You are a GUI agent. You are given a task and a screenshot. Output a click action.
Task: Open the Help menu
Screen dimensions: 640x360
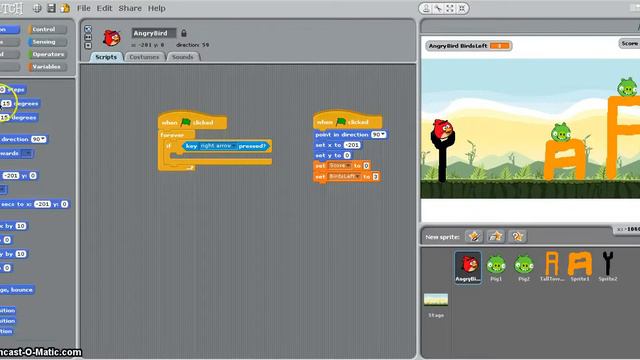point(156,8)
